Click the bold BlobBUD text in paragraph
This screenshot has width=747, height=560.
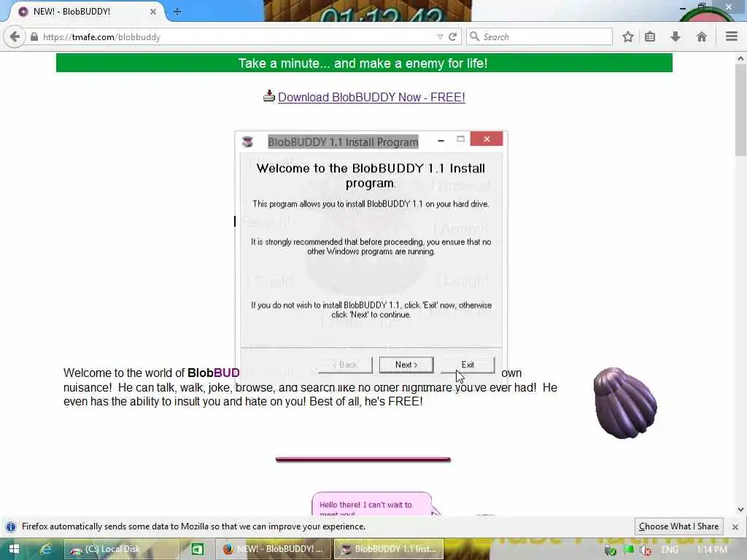(x=214, y=373)
